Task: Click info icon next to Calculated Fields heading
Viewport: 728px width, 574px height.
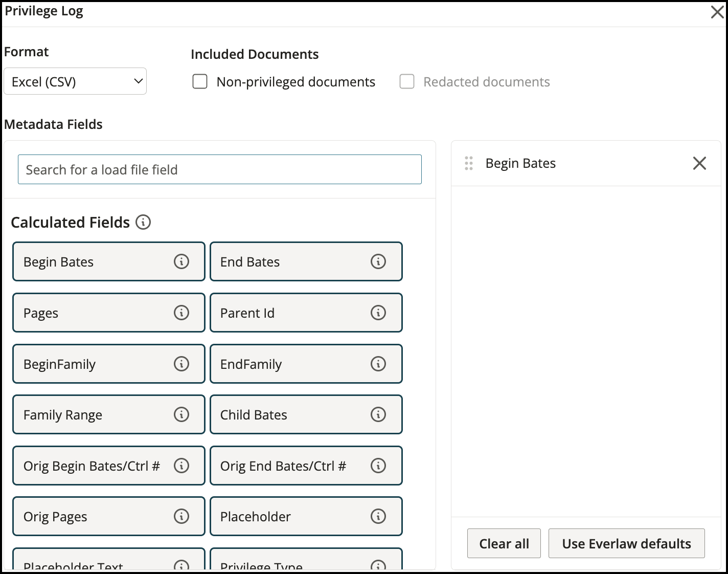Action: point(143,222)
